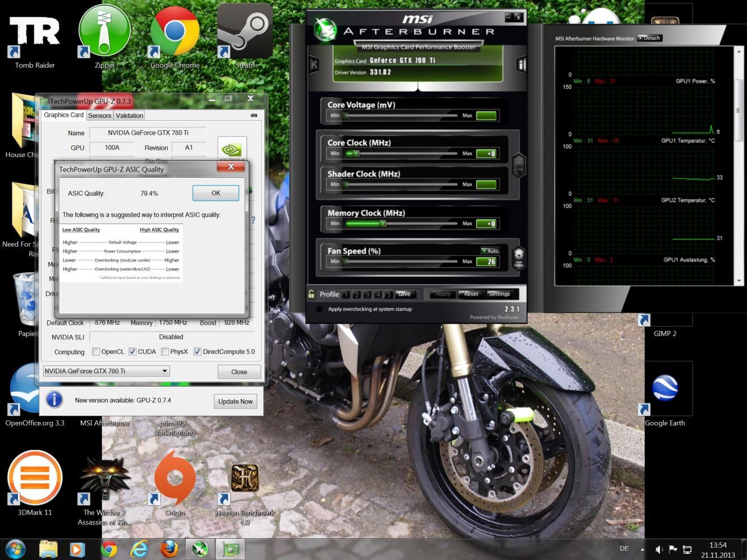Viewport: 747px width, 560px height.
Task: Click the Core Clock slider handle
Action: point(355,153)
